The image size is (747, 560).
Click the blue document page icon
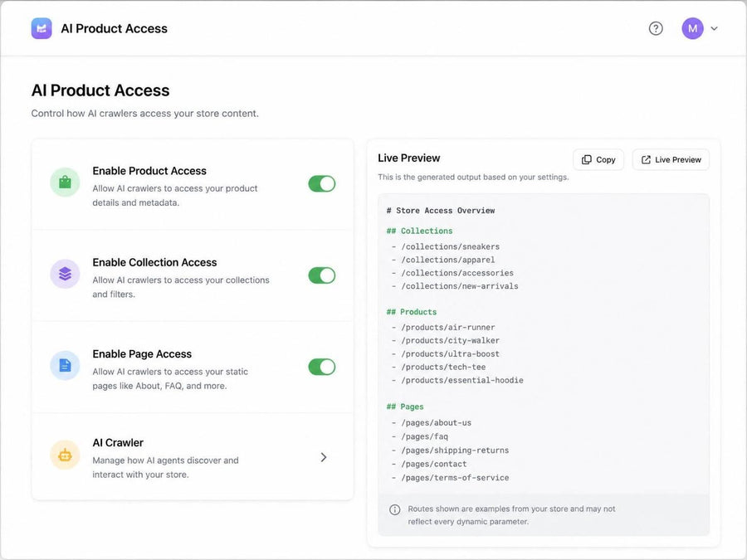(x=65, y=365)
